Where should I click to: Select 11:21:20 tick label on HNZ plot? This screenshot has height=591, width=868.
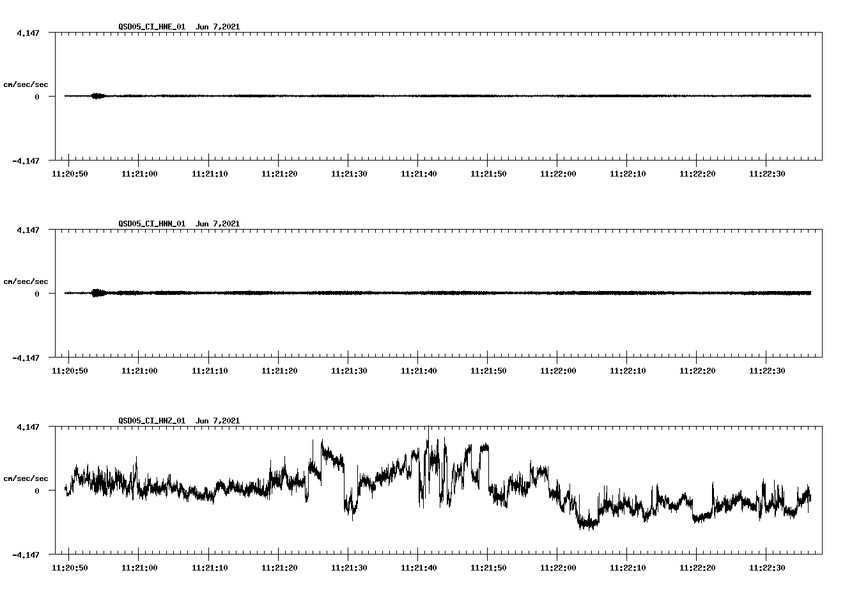[278, 568]
